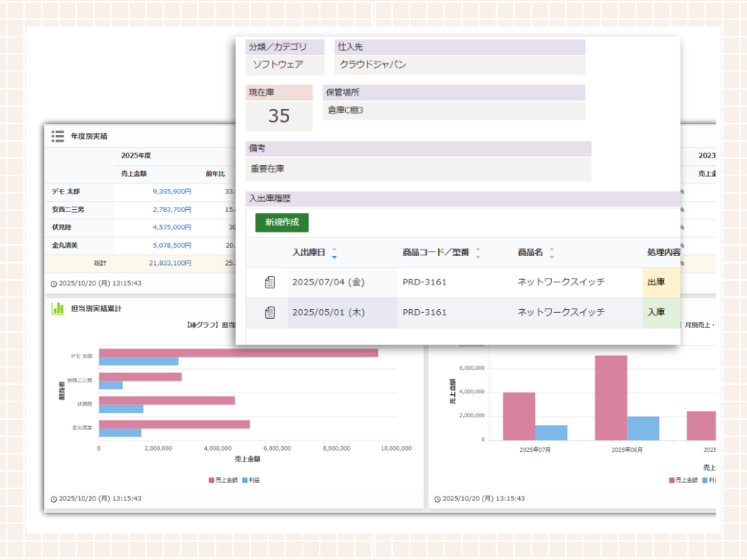Open the 総計 sales amount 21,833,100円
This screenshot has width=747, height=560.
170,263
